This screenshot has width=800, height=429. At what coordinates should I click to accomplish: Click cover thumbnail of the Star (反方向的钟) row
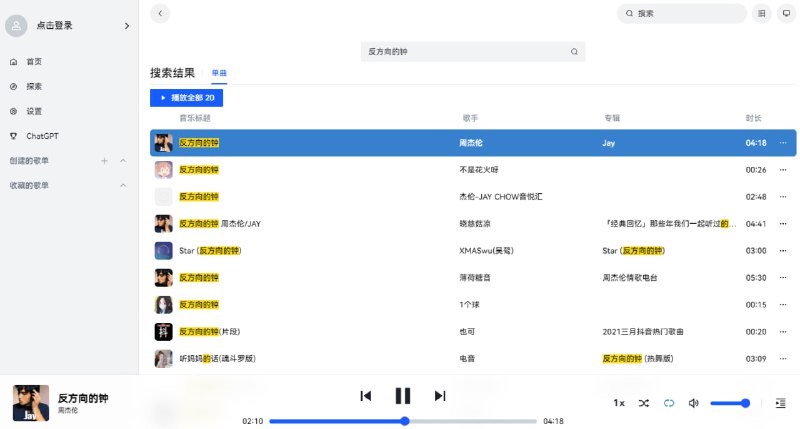coord(163,251)
